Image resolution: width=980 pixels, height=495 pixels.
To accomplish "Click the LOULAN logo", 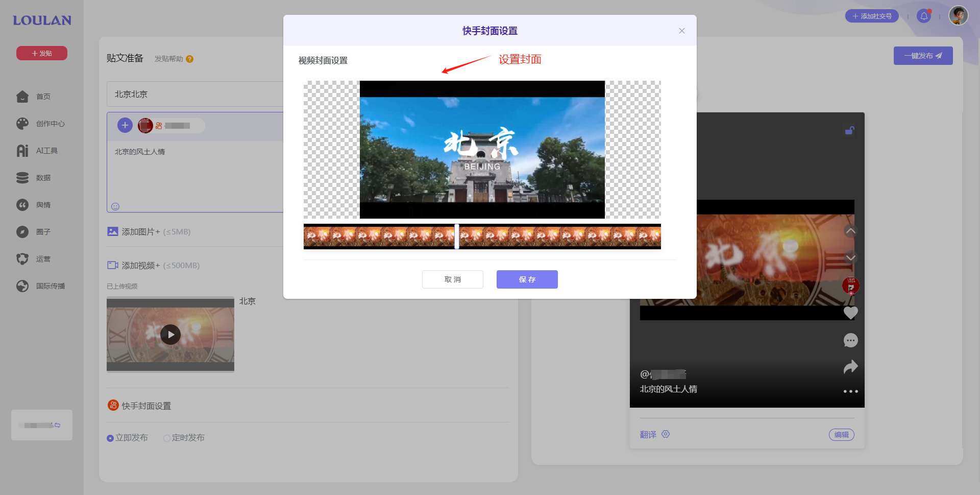I will 42,20.
